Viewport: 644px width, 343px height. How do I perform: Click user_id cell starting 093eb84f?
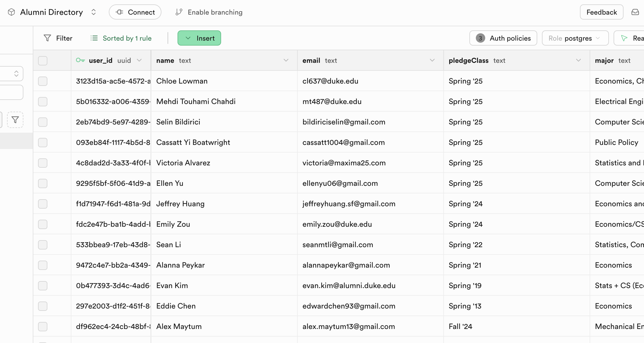point(111,142)
